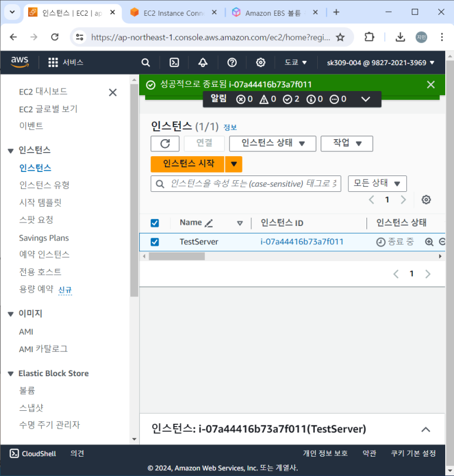Open 스냅샷 in sidebar
The width and height of the screenshot is (454, 476).
[31, 408]
